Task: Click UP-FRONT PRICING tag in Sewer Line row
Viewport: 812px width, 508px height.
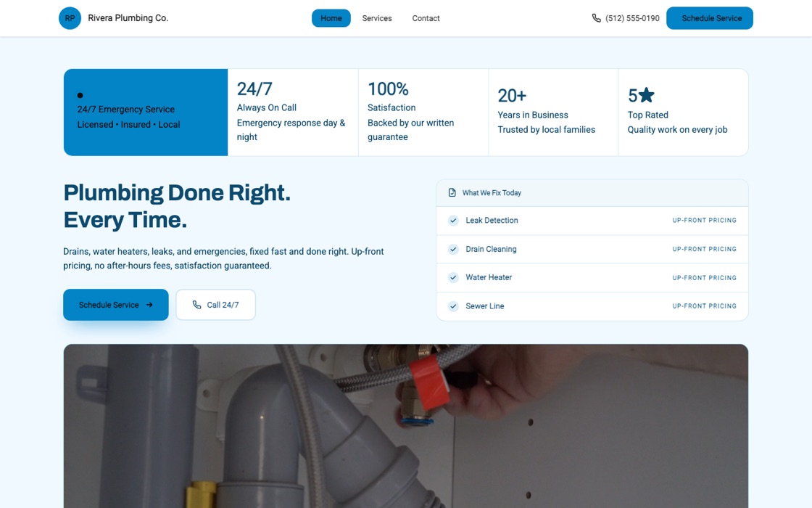Action: (704, 306)
